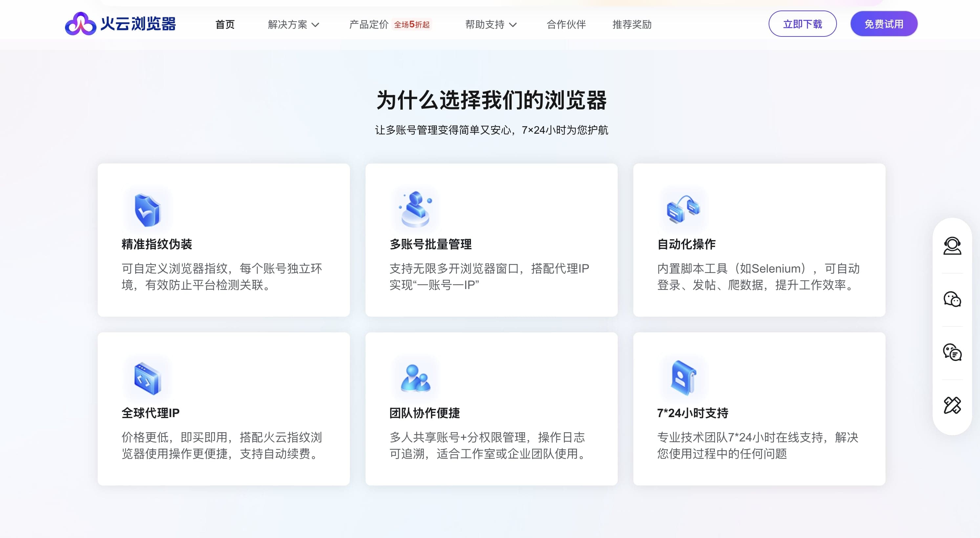This screenshot has width=980, height=538.
Task: Click the 免费试用 button
Action: tap(884, 24)
